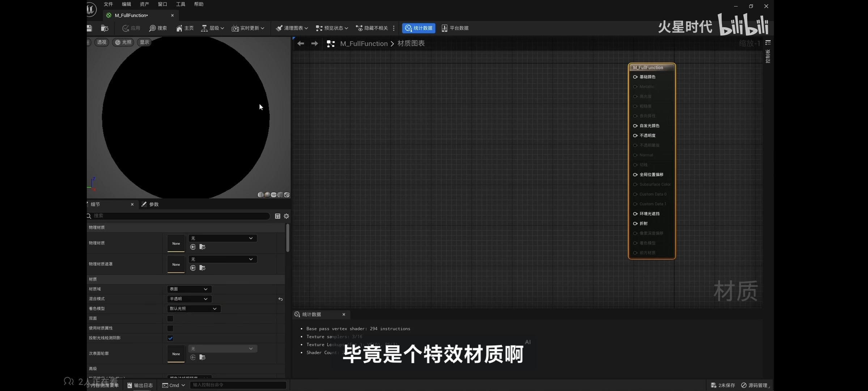Browse to 物理材质 asset folder icon
This screenshot has height=391, width=868.
coord(203,247)
